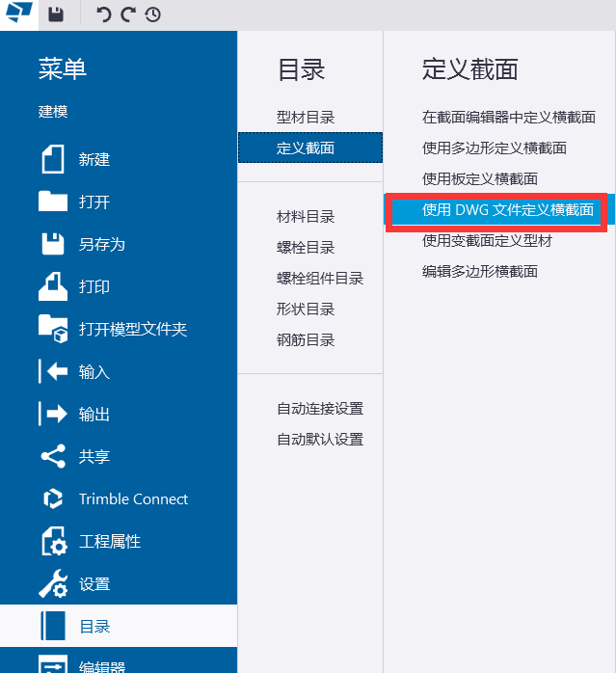Click the Tekla logo menu icon
Image resolution: width=616 pixels, height=673 pixels.
point(19,13)
